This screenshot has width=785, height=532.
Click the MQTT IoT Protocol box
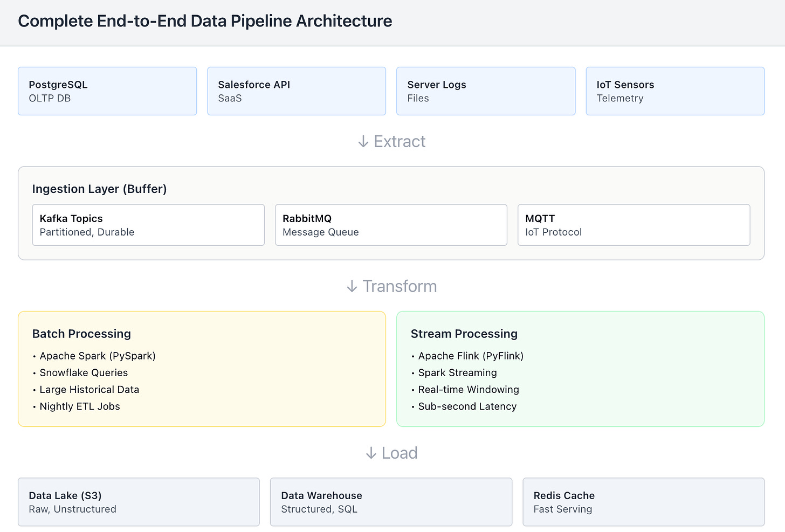pyautogui.click(x=633, y=225)
